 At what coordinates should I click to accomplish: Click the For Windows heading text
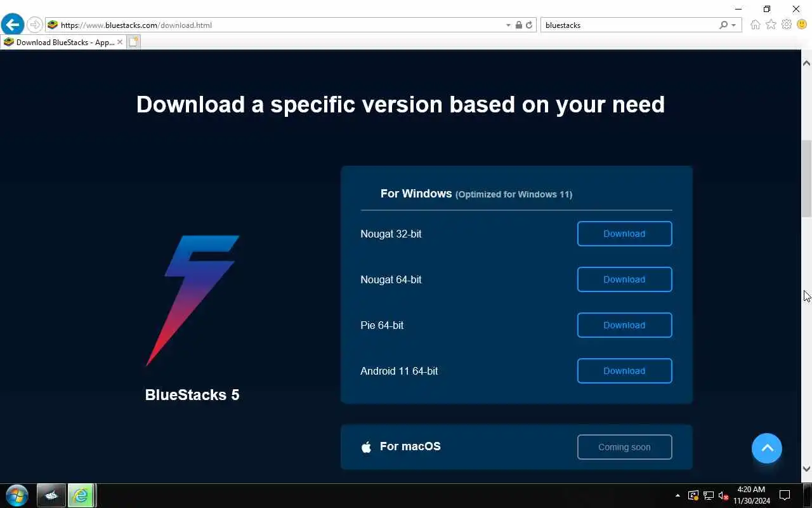pyautogui.click(x=416, y=194)
